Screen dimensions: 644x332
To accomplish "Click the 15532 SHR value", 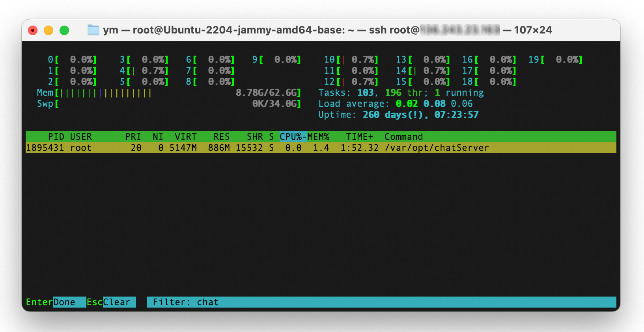I will point(249,148).
